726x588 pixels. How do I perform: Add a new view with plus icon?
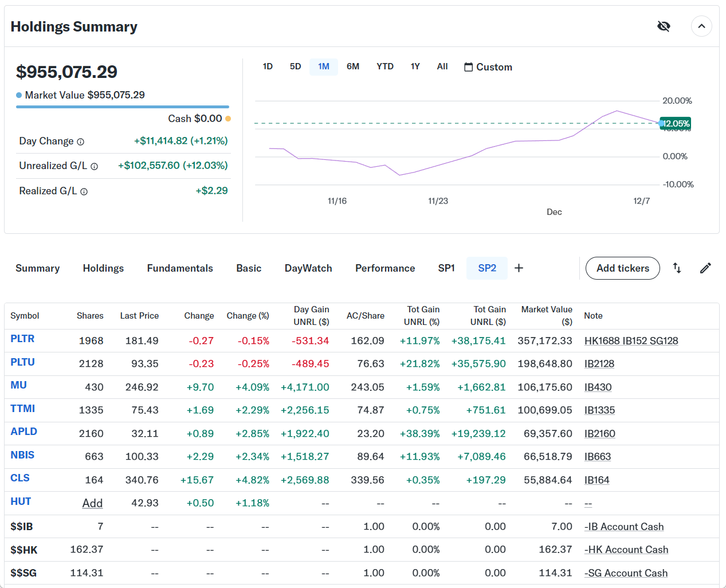pyautogui.click(x=519, y=268)
